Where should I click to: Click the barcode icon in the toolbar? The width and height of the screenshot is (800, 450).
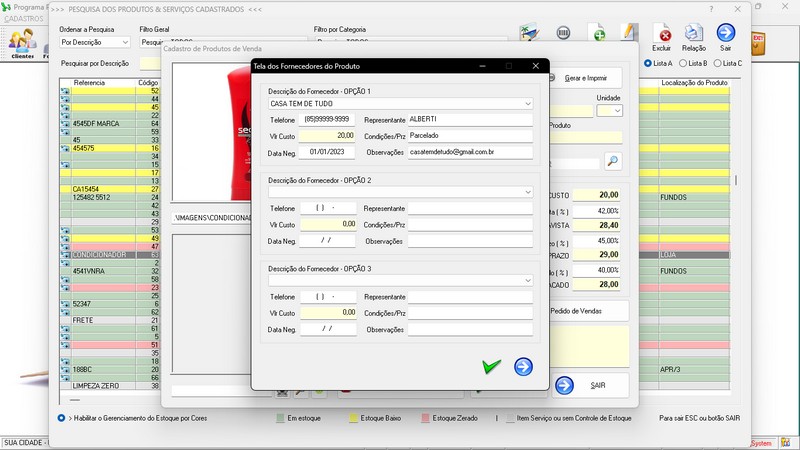(563, 33)
